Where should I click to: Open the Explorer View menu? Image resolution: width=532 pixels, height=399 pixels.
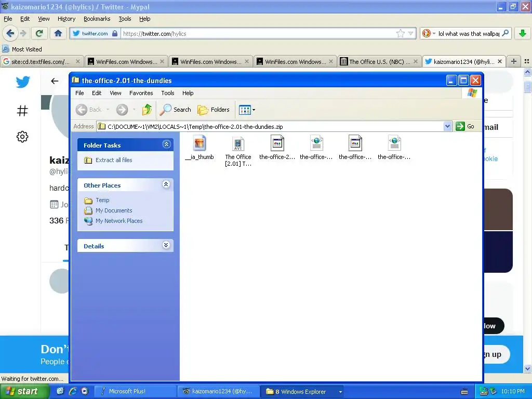(115, 93)
